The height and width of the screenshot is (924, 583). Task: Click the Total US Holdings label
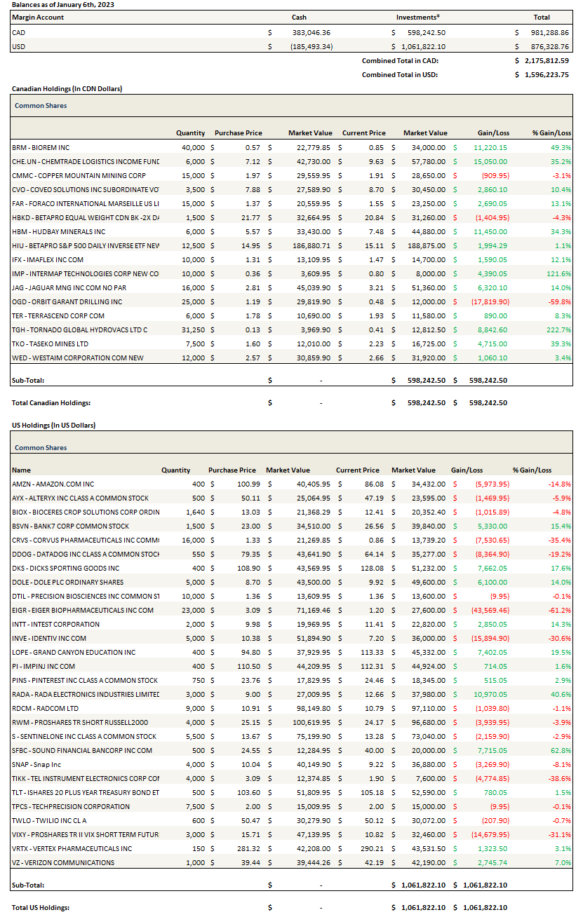[x=41, y=907]
